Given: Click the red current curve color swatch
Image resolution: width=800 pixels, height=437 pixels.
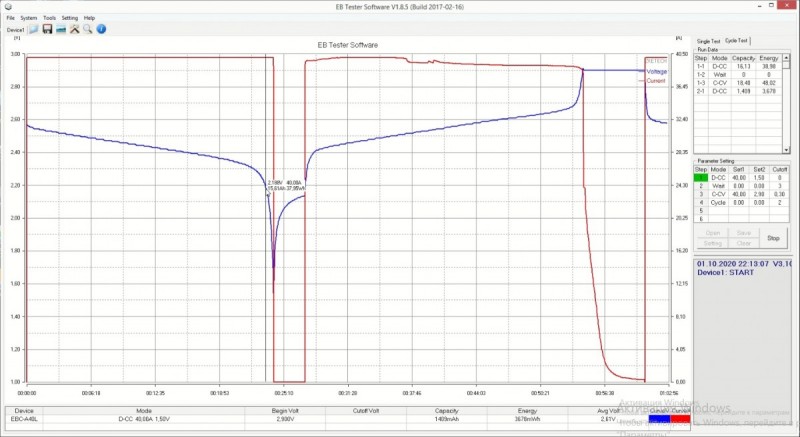Looking at the screenshot, I should 679,421.
